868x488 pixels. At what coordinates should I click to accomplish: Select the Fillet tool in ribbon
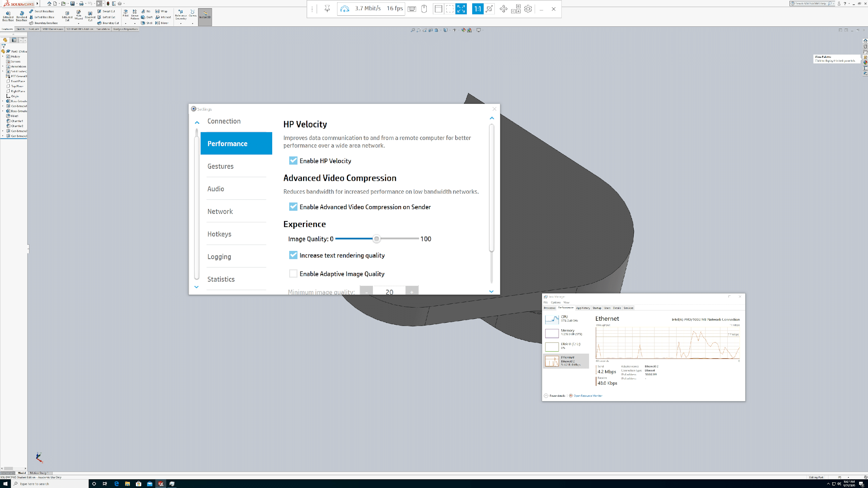[126, 14]
